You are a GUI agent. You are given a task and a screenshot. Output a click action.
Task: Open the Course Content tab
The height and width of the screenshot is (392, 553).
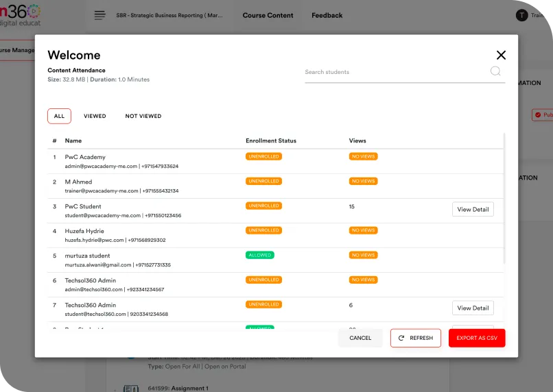coord(268,16)
